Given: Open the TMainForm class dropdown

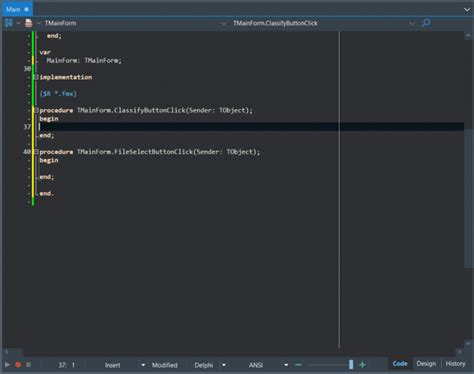Looking at the screenshot, I should [x=224, y=23].
